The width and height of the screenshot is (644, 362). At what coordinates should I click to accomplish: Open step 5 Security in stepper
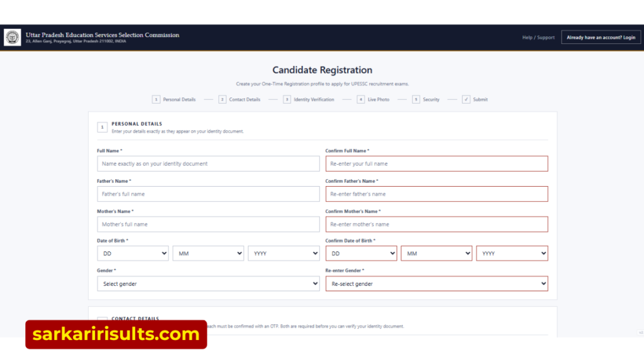coord(426,99)
